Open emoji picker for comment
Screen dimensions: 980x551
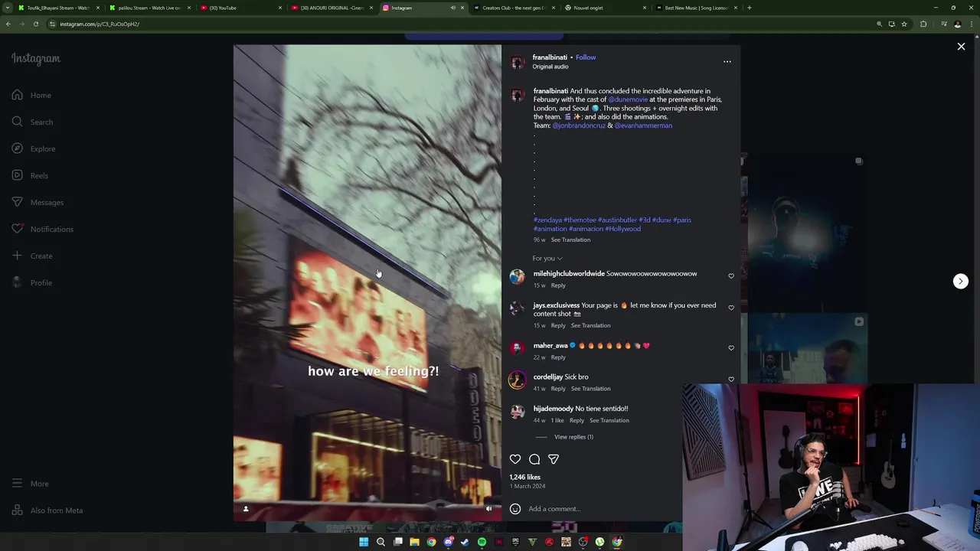(x=515, y=509)
